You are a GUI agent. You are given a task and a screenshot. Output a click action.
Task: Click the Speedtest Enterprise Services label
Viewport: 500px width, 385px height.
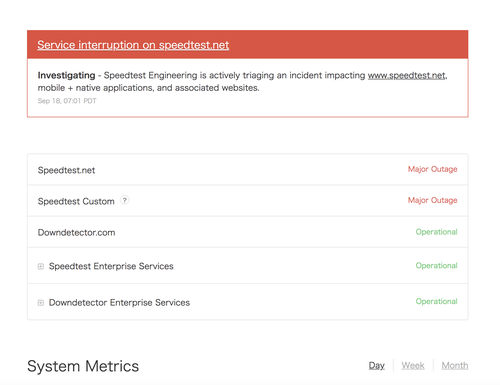pyautogui.click(x=111, y=266)
